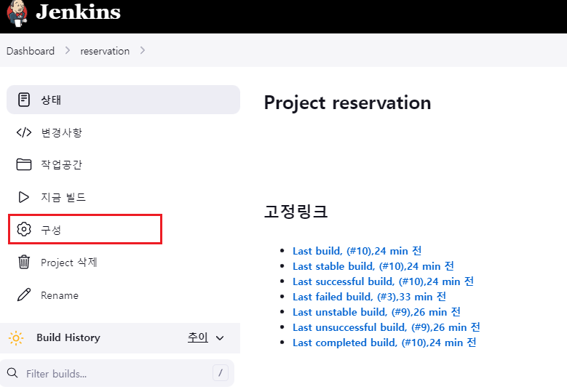
Task: Open the Last successful build (#10) permalink
Action: (x=384, y=281)
